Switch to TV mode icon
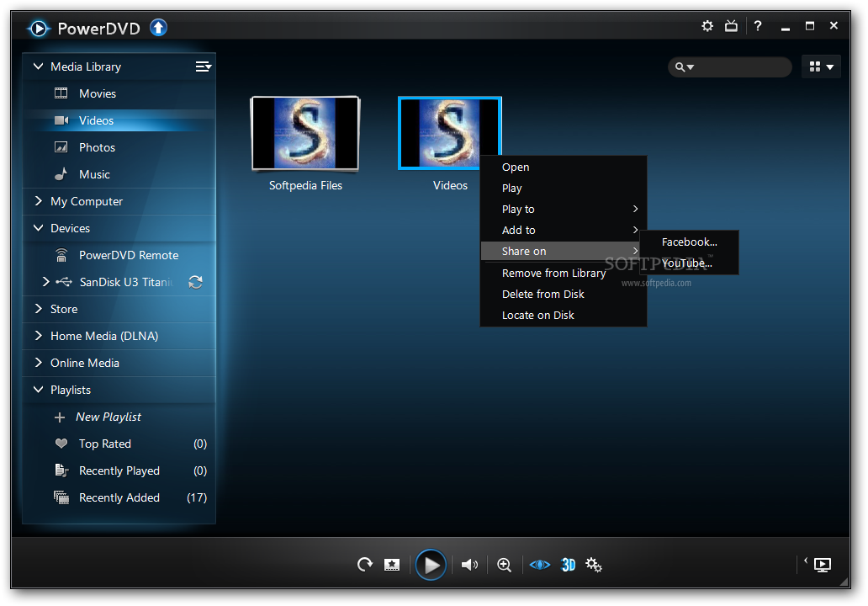The height and width of the screenshot is (606, 868). point(731,26)
